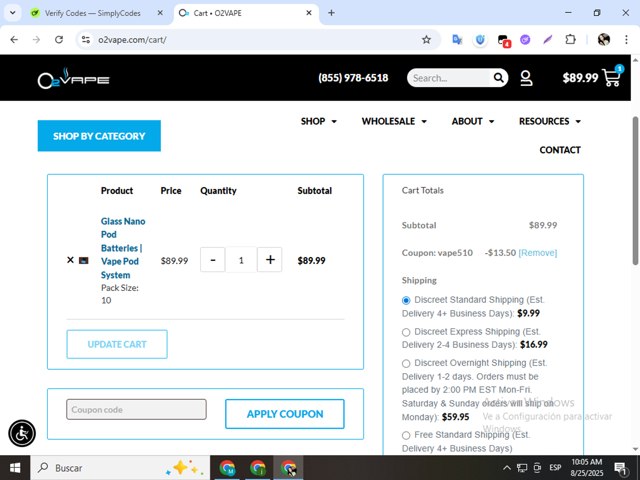Open Chrome three-dot menu

pos(627,40)
